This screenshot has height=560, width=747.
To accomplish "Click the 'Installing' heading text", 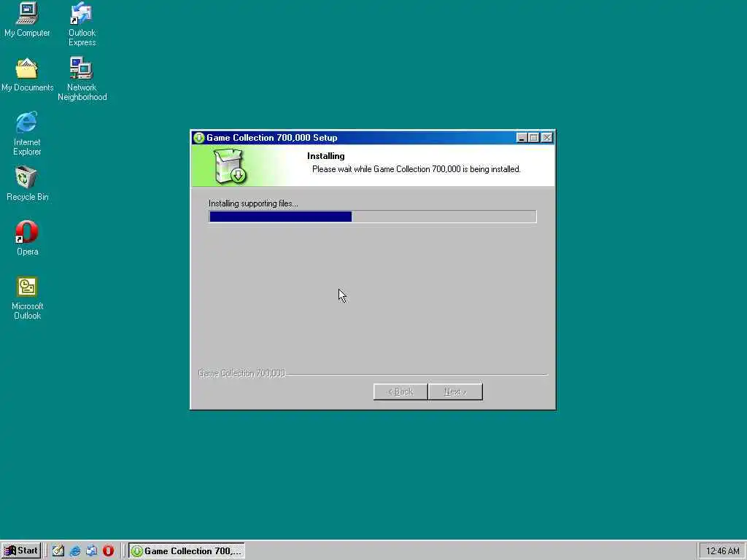I will point(326,156).
